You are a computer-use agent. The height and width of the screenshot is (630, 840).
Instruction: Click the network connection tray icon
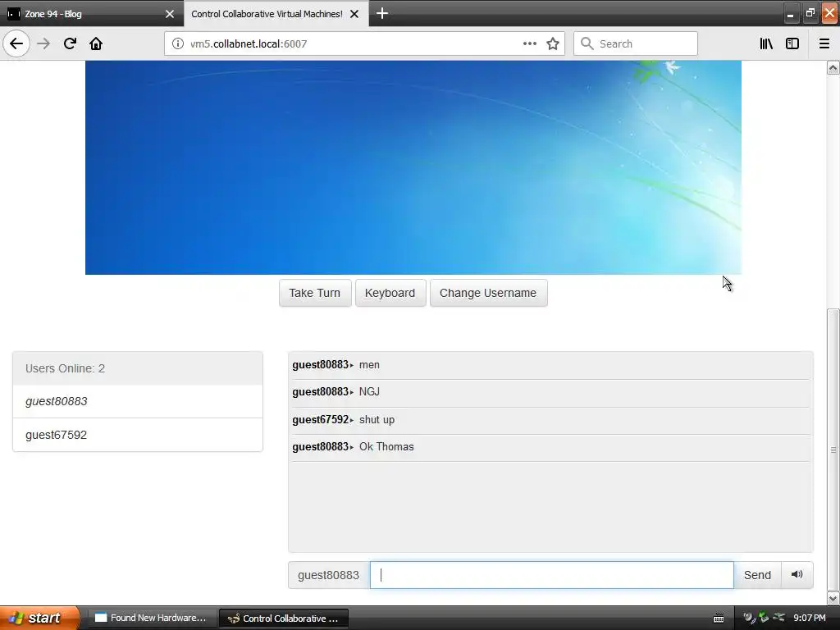click(x=779, y=618)
